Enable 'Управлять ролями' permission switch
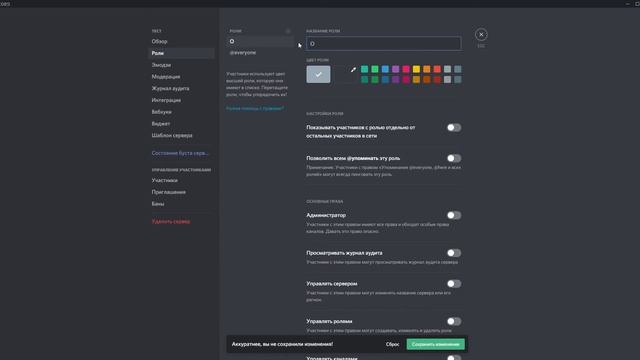 coord(454,321)
